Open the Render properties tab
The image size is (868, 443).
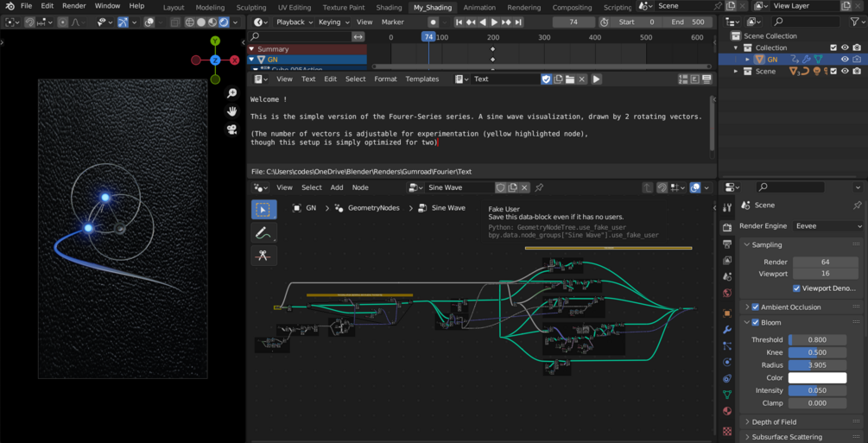tap(727, 228)
